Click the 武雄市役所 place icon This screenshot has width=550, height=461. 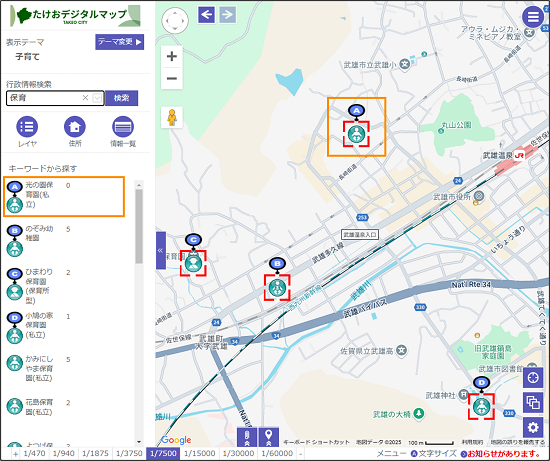[479, 196]
